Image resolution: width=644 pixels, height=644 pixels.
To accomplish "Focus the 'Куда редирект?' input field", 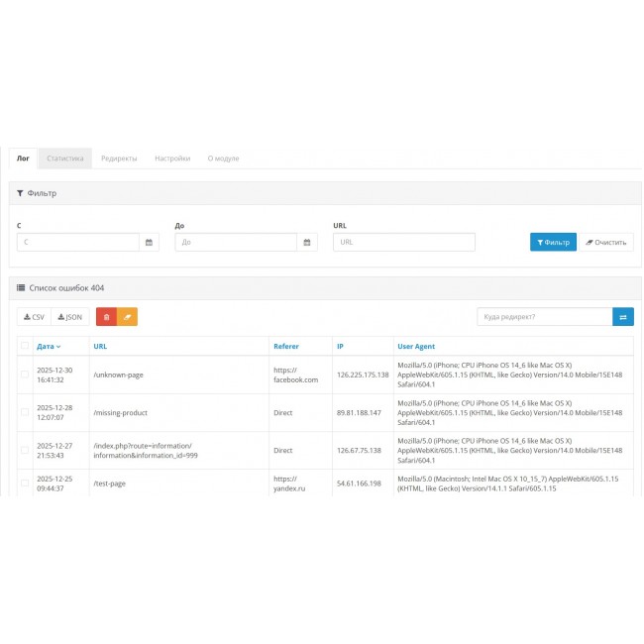I will tap(544, 317).
